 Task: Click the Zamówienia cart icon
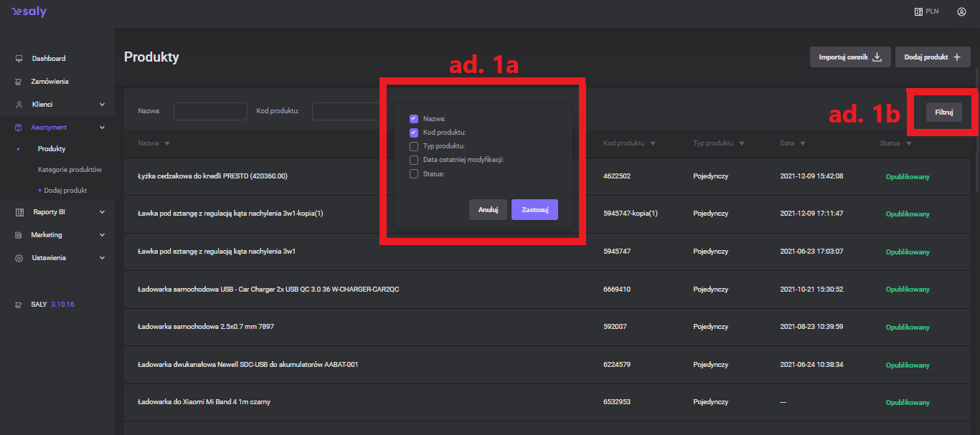click(19, 82)
